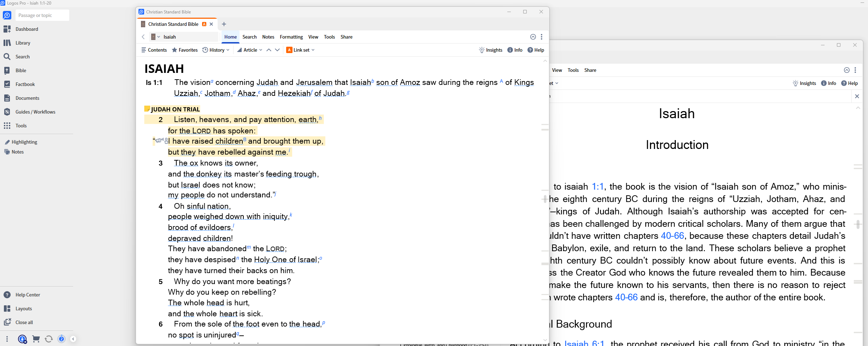
Task: Go to the previous article with the up arrow
Action: pos(269,50)
